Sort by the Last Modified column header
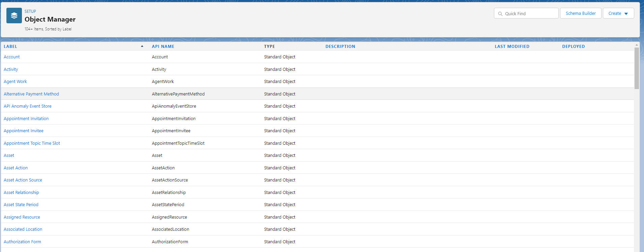The height and width of the screenshot is (252, 644). click(512, 47)
